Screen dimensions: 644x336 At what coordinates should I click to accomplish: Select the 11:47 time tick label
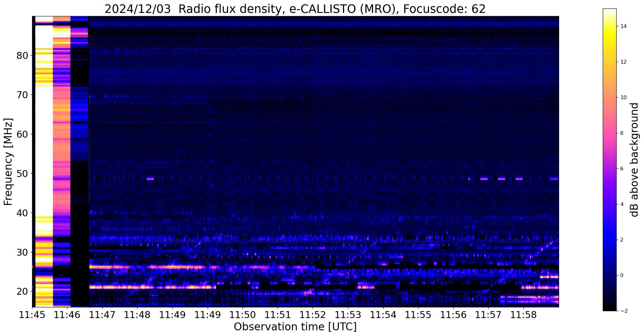pos(102,315)
